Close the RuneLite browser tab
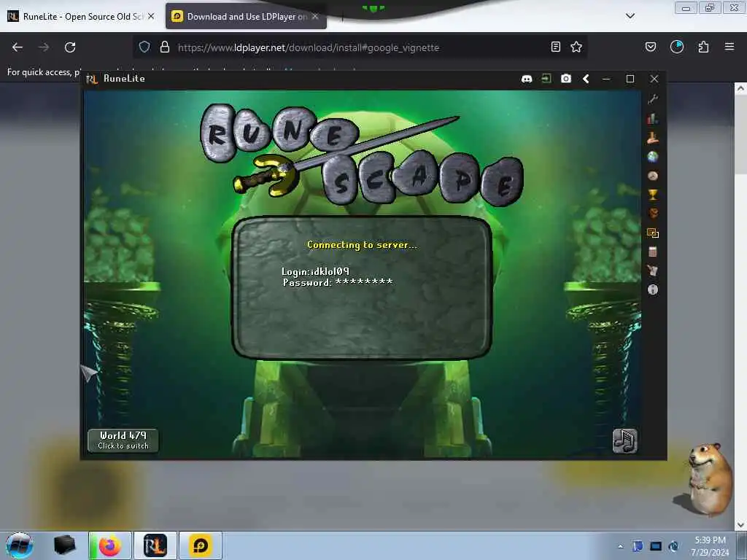Screen dimensions: 747x560 (151, 16)
